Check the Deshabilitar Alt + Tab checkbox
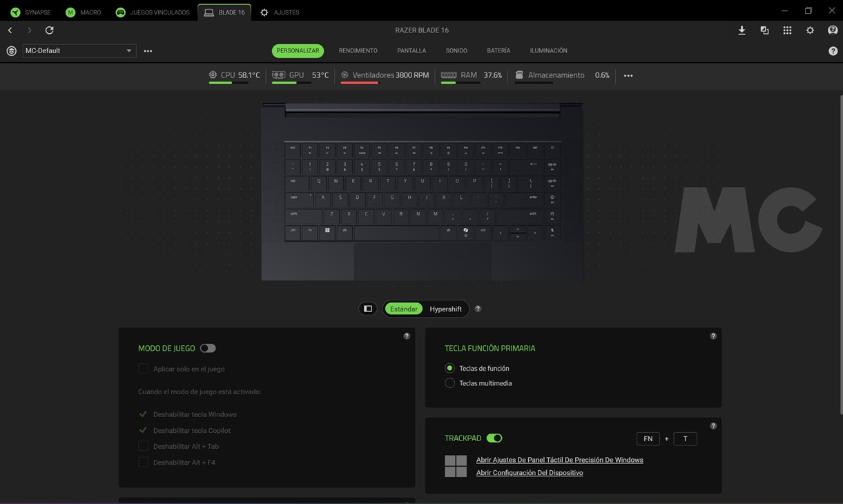The width and height of the screenshot is (843, 504). 143,446
